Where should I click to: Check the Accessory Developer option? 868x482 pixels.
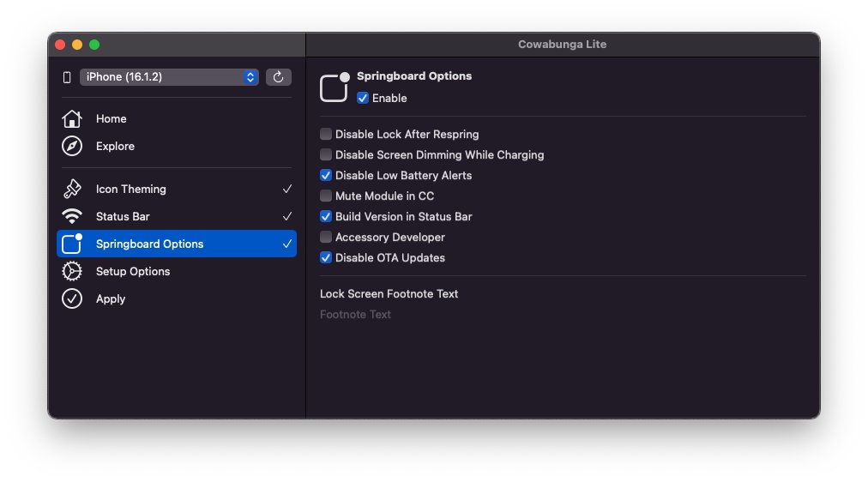coord(326,237)
